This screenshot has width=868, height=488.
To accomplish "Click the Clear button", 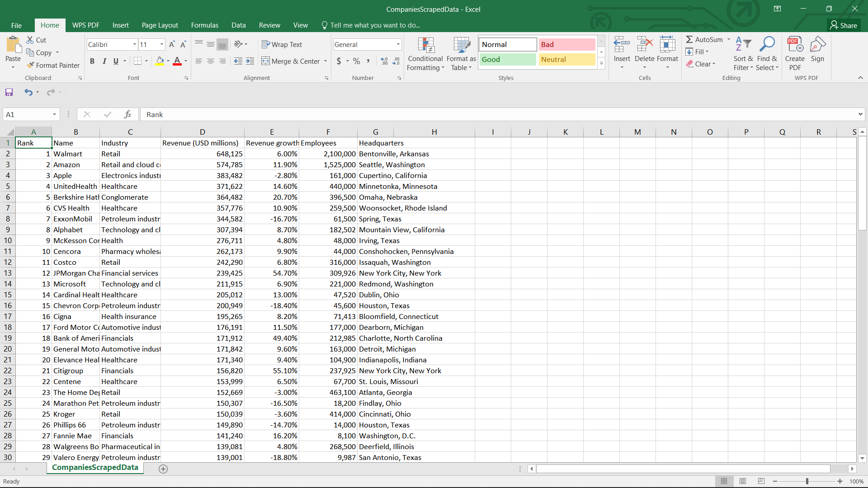I will [x=701, y=64].
